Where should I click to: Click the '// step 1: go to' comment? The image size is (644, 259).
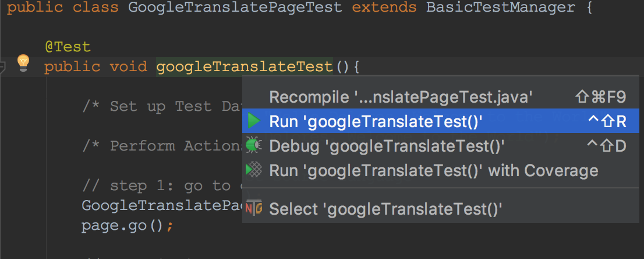click(162, 186)
